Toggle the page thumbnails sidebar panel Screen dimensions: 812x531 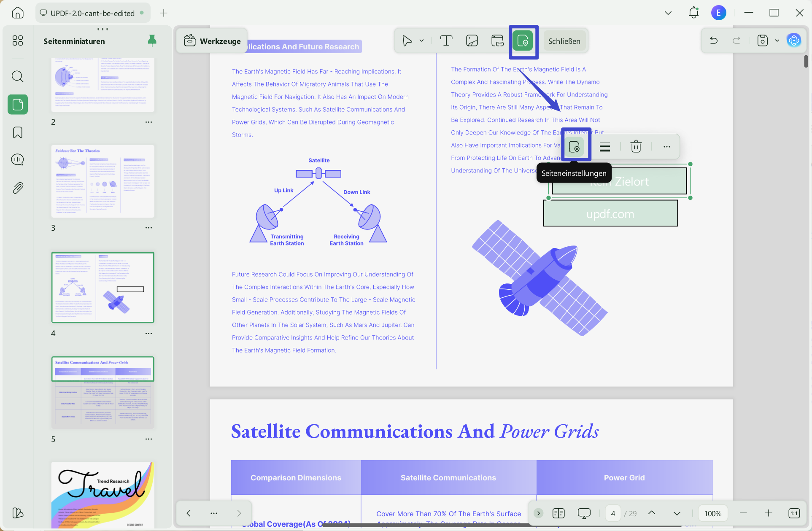click(x=18, y=105)
